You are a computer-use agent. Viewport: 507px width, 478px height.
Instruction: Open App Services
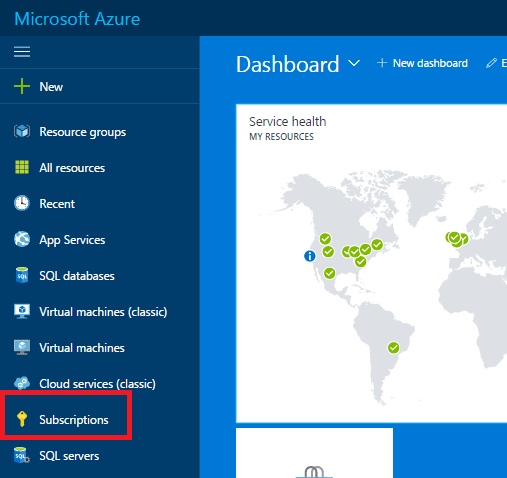(72, 240)
